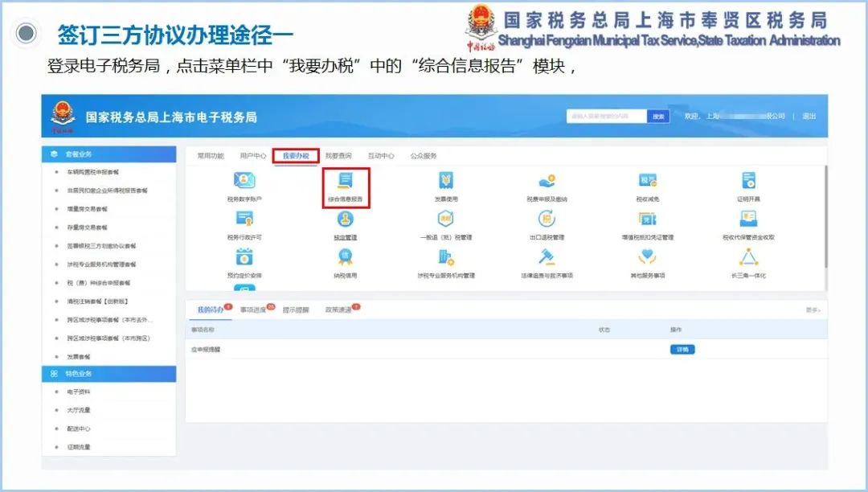This screenshot has height=492, width=868.
Task: Click the 应申报提醒 row text
Action: tap(206, 350)
